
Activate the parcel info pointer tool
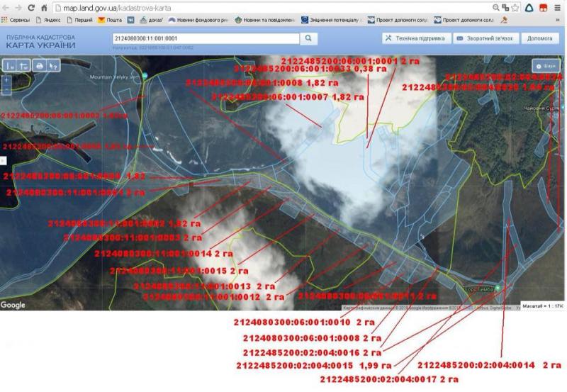click(x=54, y=65)
